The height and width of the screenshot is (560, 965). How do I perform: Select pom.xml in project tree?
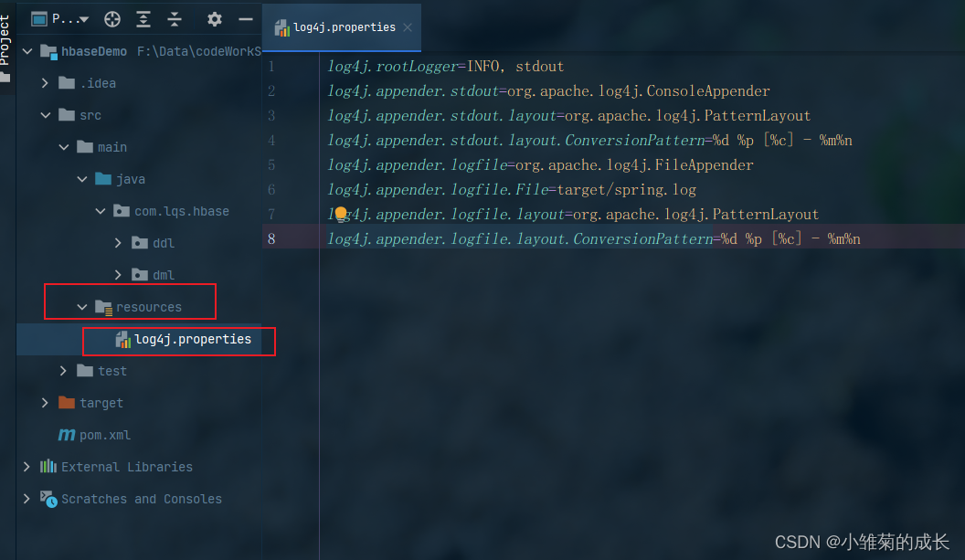click(105, 435)
